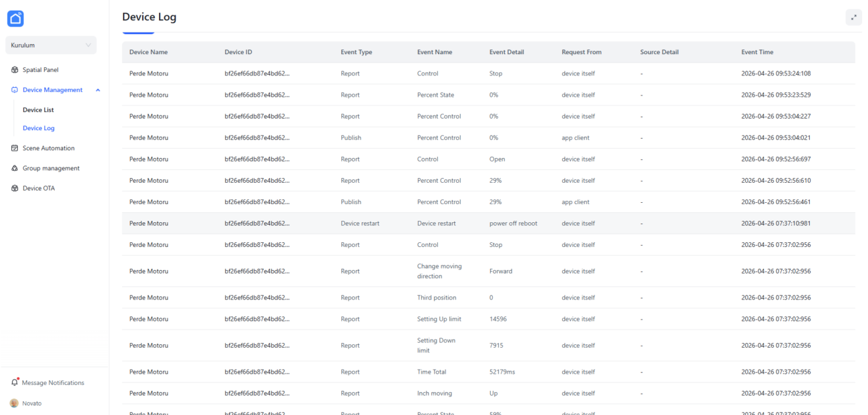Click the Spatial Panel cube icon
The image size is (868, 415).
tap(15, 70)
